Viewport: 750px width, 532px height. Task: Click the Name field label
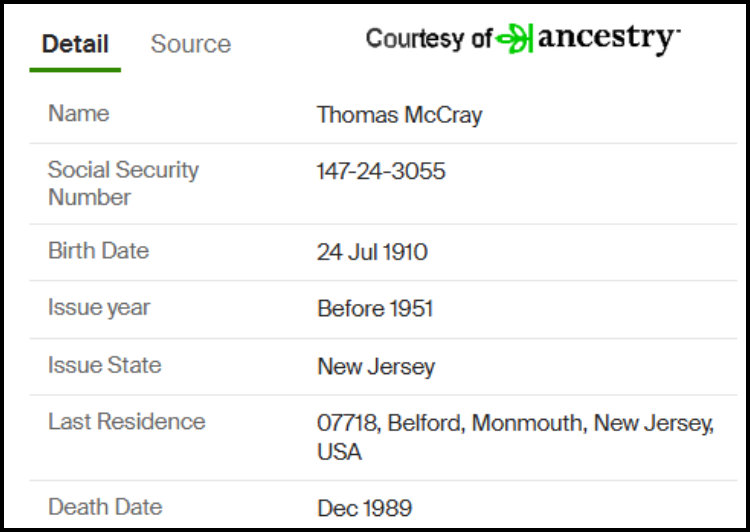point(79,114)
